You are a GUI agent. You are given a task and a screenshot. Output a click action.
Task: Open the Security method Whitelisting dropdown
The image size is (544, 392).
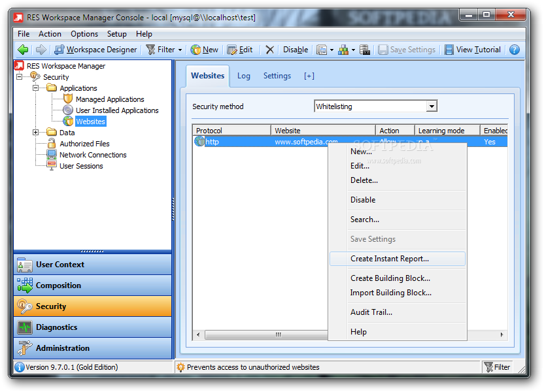[432, 106]
